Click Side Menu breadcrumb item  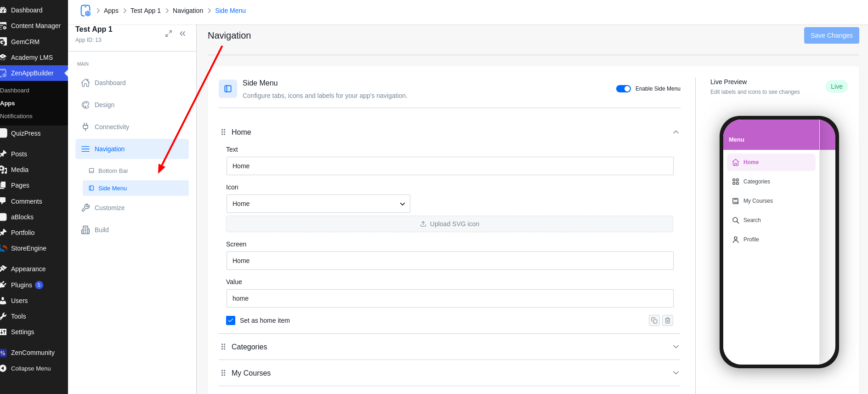[230, 11]
